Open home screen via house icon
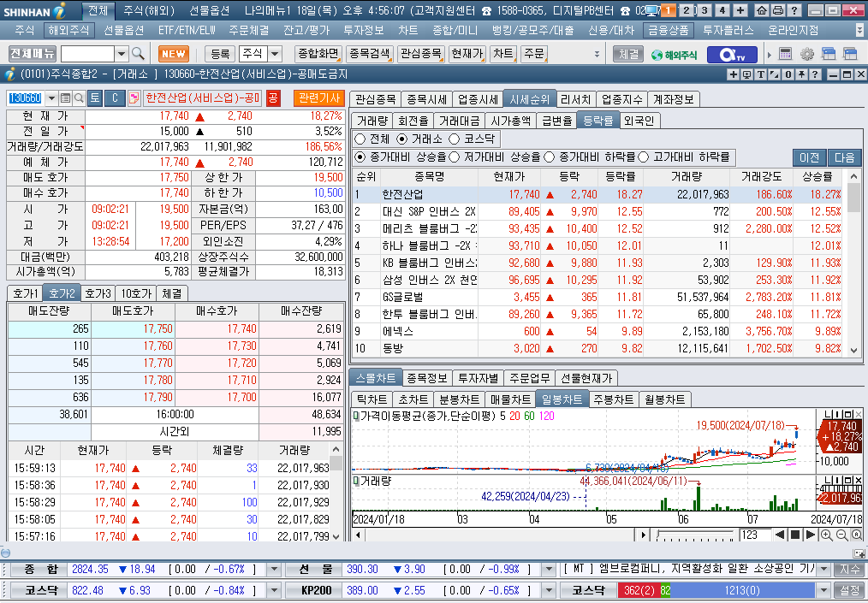Screen dimensions: 868x603 (762, 10)
